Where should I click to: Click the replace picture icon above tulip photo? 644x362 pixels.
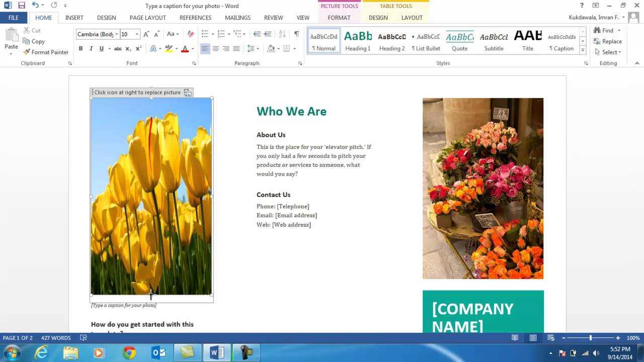pyautogui.click(x=188, y=93)
